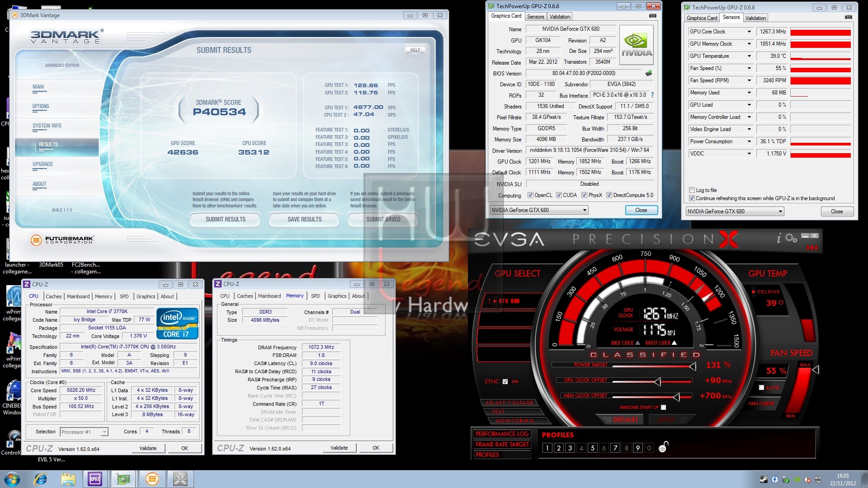Toggle the OpenCL checkbox in GPU-Z
This screenshot has width=868, height=488.
pyautogui.click(x=531, y=195)
